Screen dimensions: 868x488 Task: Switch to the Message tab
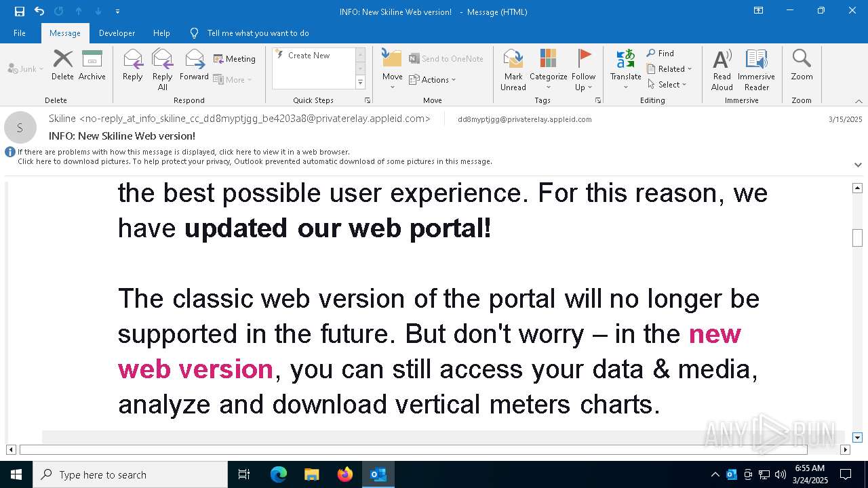pyautogui.click(x=65, y=33)
